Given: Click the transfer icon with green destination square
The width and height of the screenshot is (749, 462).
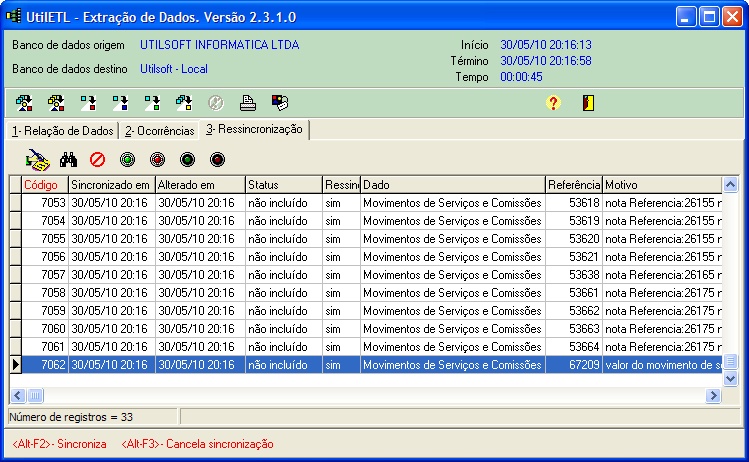Looking at the screenshot, I should [152, 103].
